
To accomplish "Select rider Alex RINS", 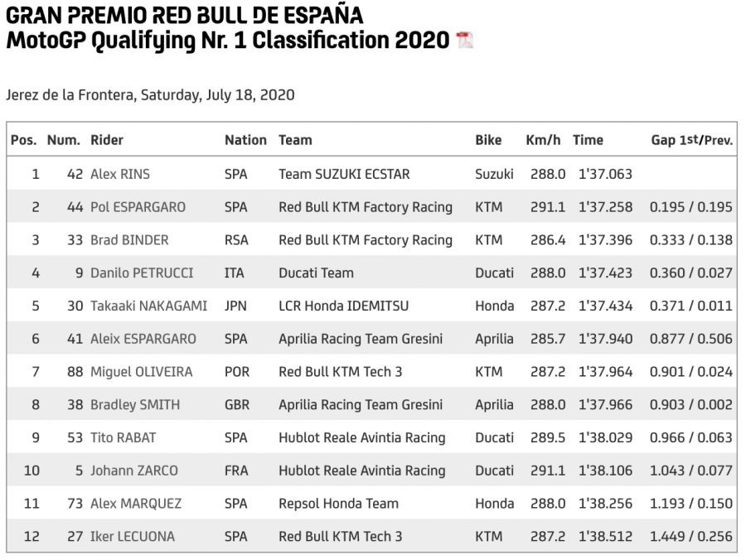I will [x=120, y=174].
